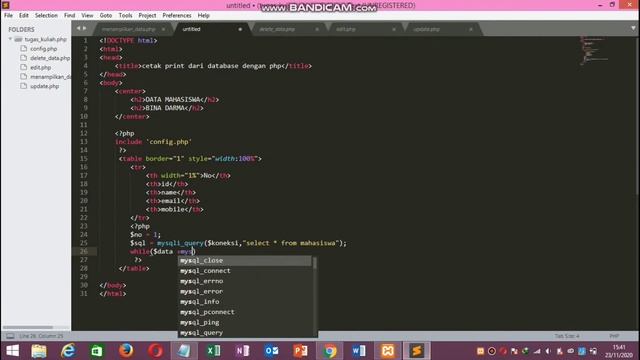Click the autocomplete popup scrollbar
Screen dimensions: 640x360
pyautogui.click(x=315, y=263)
